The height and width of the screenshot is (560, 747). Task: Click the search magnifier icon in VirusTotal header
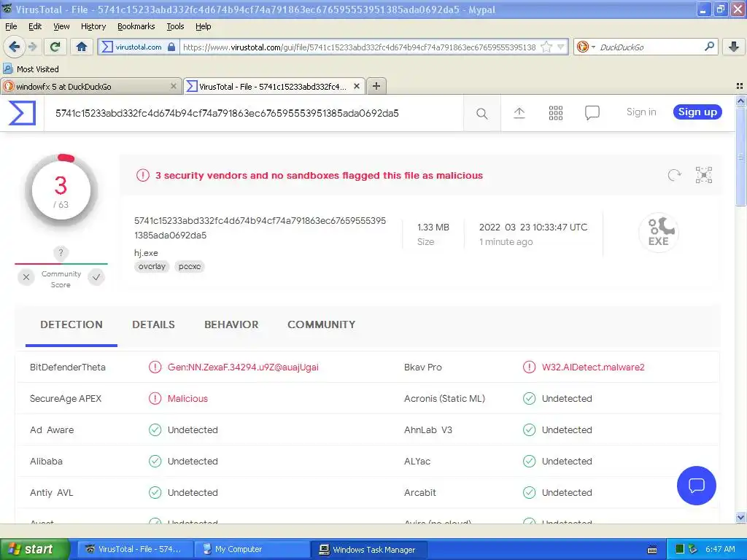[x=481, y=113]
